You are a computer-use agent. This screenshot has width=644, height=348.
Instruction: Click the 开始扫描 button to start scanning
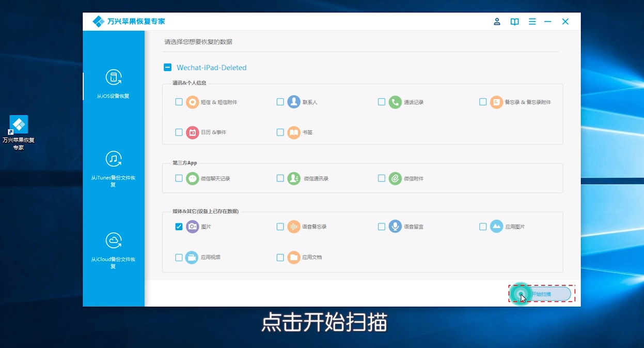pyautogui.click(x=541, y=293)
